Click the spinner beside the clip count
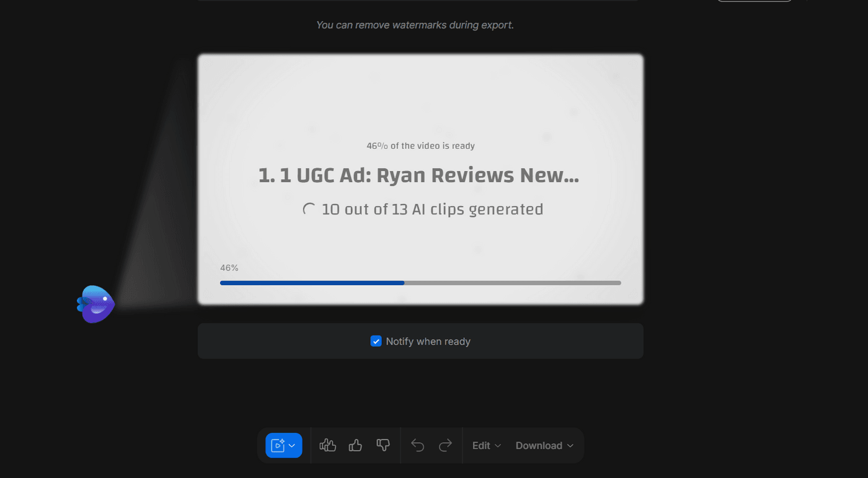This screenshot has width=868, height=478. 308,209
